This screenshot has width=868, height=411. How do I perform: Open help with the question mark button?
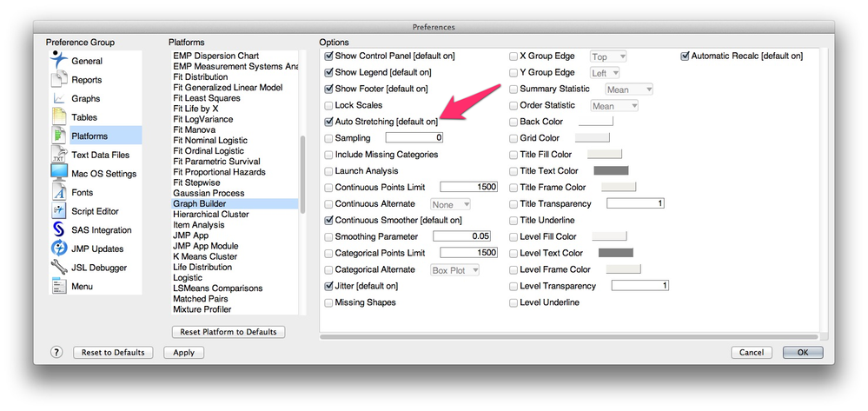56,352
